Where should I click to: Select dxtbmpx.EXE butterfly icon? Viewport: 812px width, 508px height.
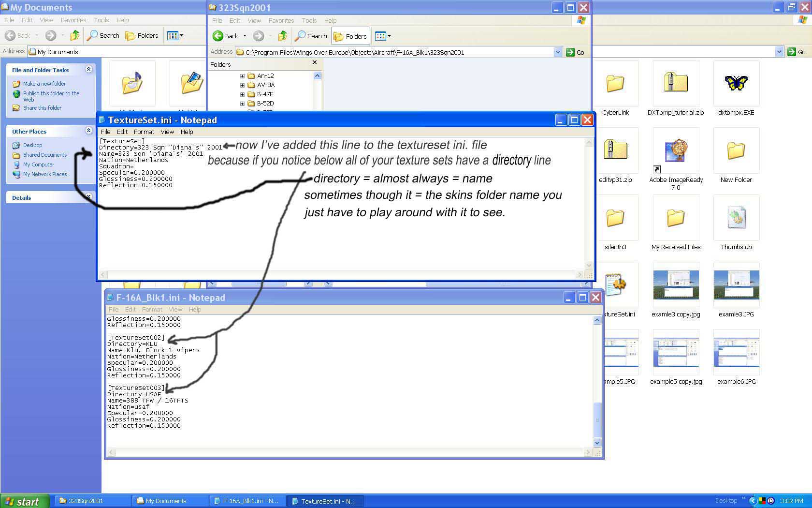click(x=736, y=84)
